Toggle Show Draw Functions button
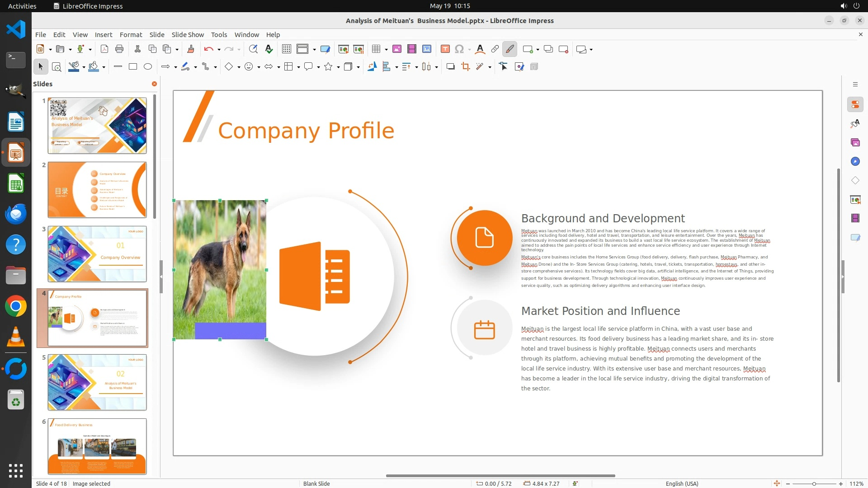This screenshot has width=868, height=488. pyautogui.click(x=509, y=49)
